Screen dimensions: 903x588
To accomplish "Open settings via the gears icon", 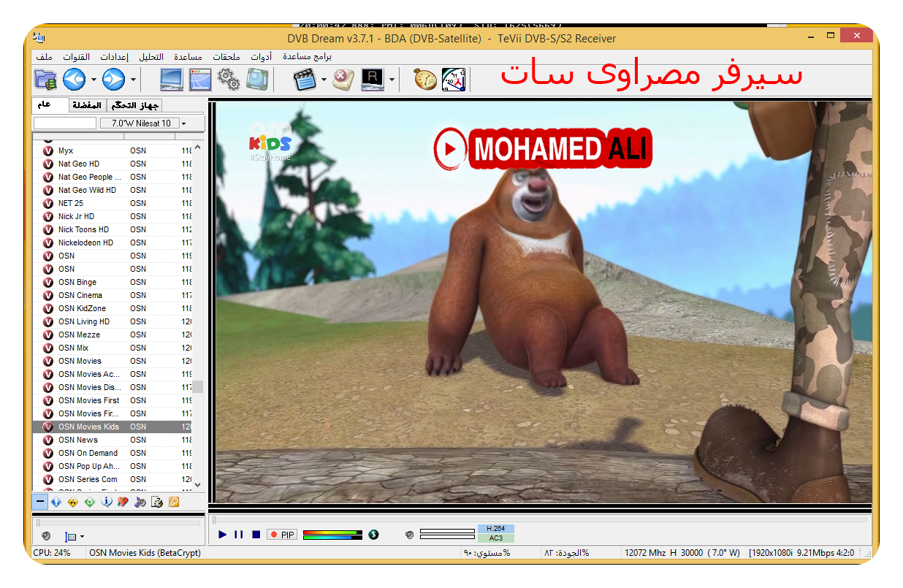I will click(x=229, y=79).
